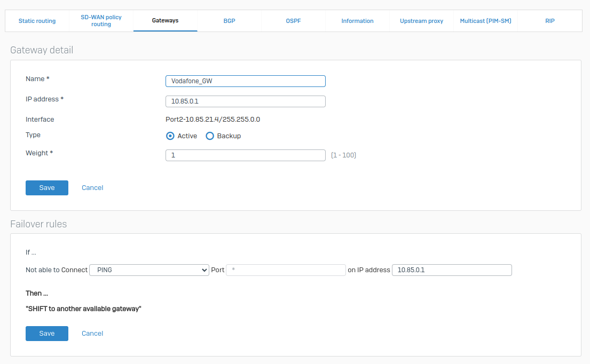This screenshot has height=364, width=590.
Task: Save the gateway detail settings
Action: pos(46,187)
